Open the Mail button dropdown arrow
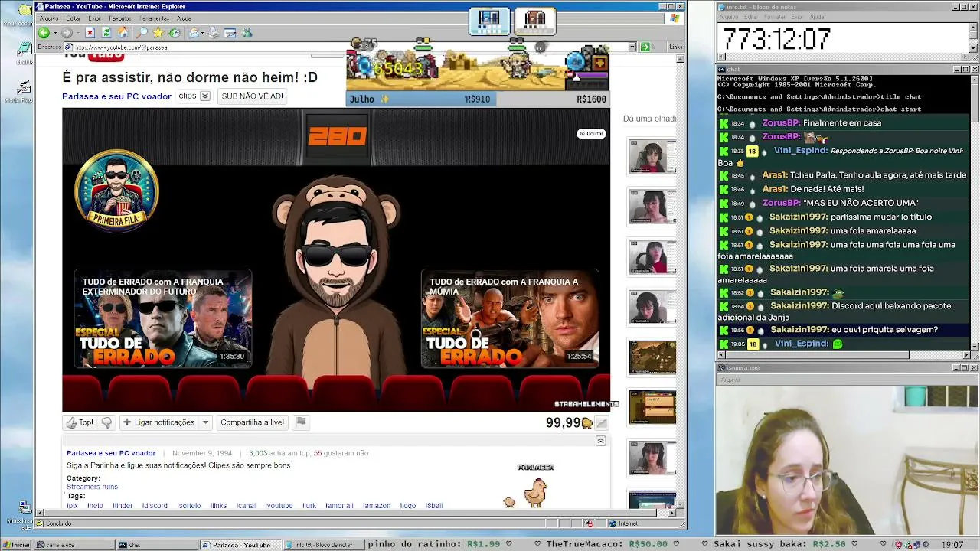 click(x=202, y=33)
